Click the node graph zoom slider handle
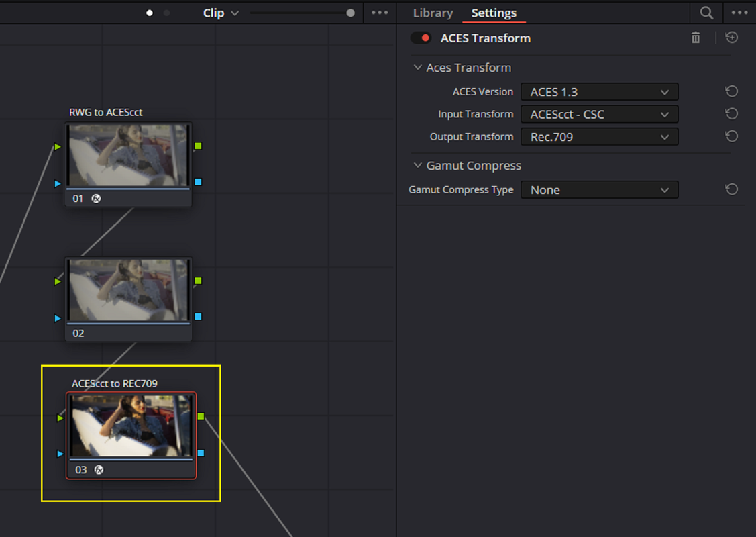The width and height of the screenshot is (756, 537). coord(351,13)
